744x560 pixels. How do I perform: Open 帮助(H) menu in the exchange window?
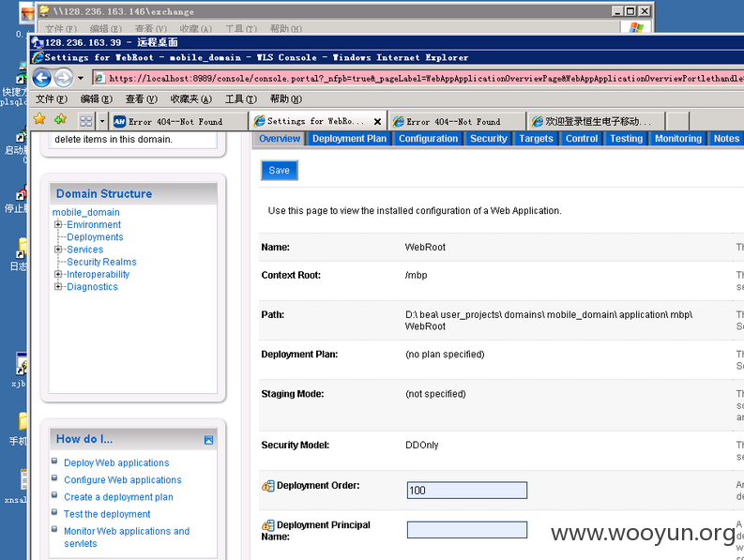[x=285, y=28]
